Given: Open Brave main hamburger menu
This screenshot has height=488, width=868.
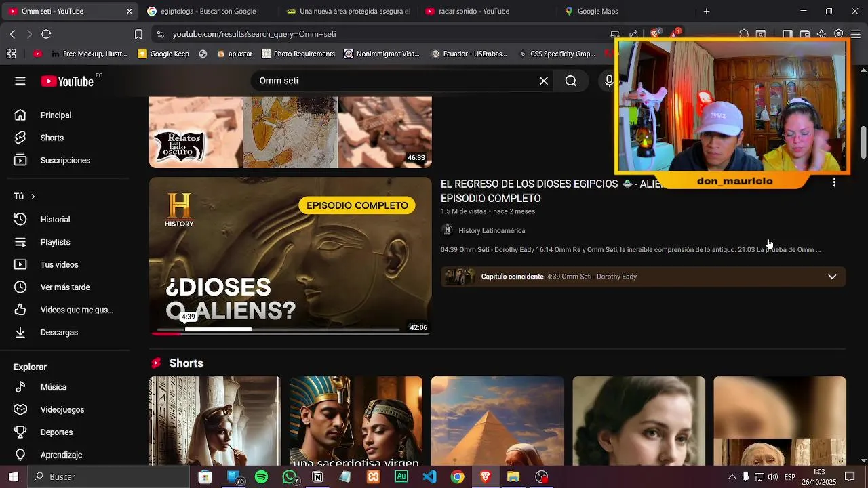Looking at the screenshot, I should [855, 34].
